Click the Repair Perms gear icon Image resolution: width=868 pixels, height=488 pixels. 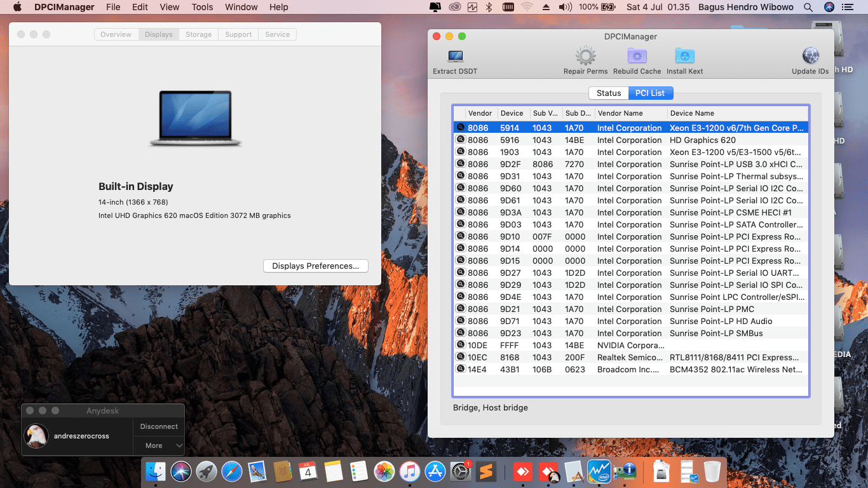pyautogui.click(x=585, y=56)
